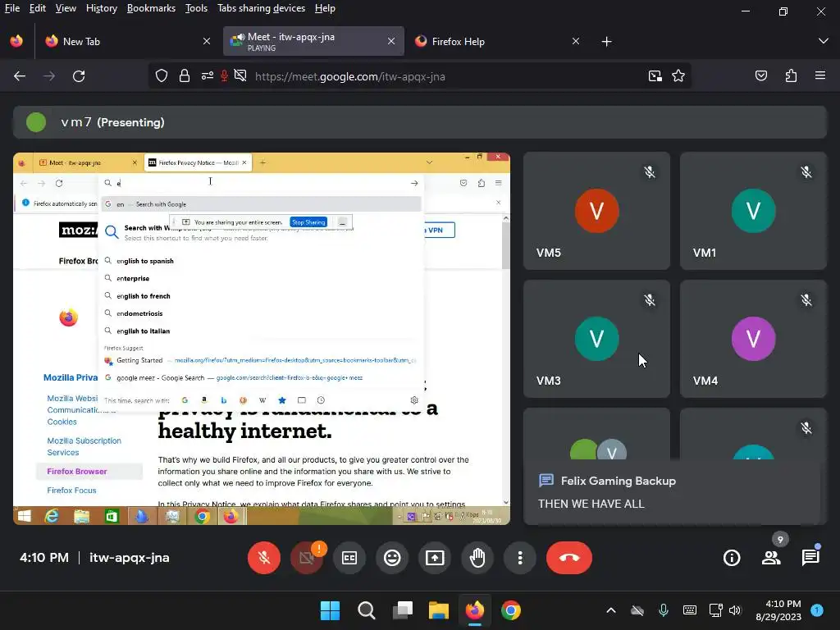840x630 pixels.
Task: Open the emoji reactions button
Action: 392,558
